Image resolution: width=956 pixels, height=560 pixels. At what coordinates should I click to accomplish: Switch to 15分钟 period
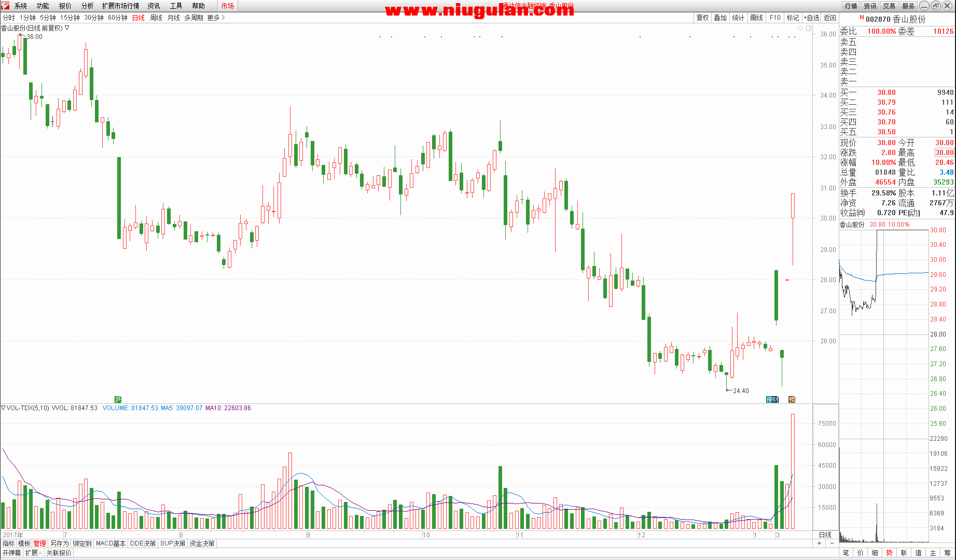[x=70, y=18]
